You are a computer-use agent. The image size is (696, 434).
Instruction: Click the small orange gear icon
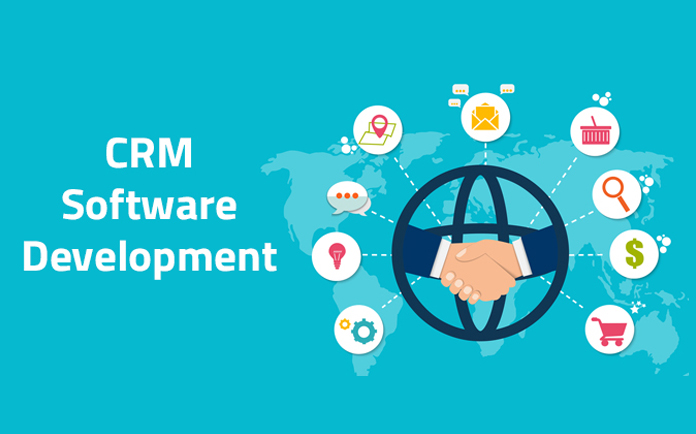point(345,323)
